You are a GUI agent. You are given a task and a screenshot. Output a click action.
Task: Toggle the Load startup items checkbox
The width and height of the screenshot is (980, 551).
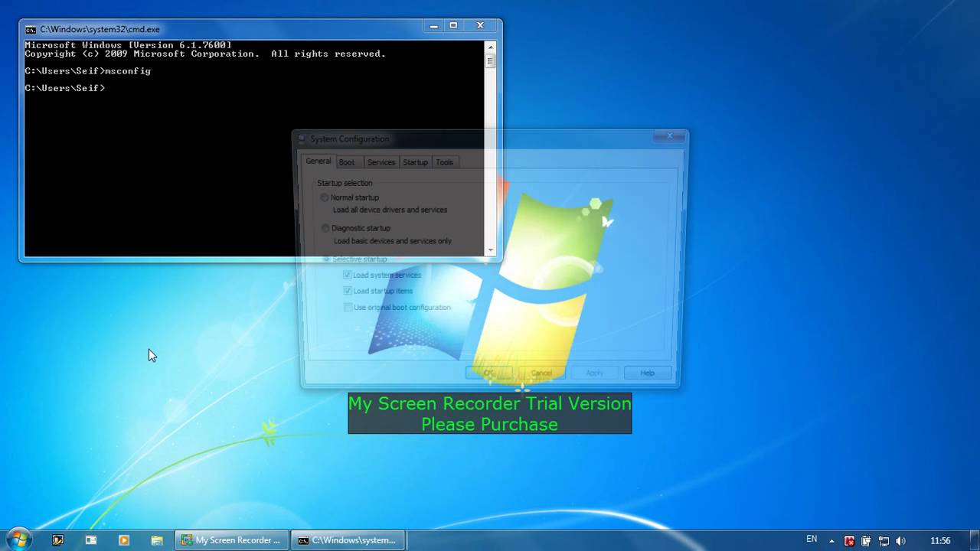348,291
